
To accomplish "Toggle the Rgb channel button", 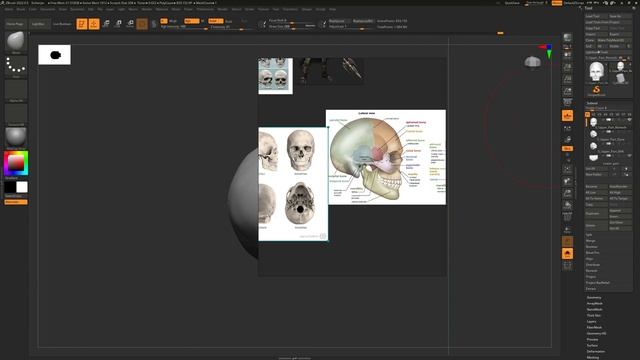I will click(x=191, y=21).
